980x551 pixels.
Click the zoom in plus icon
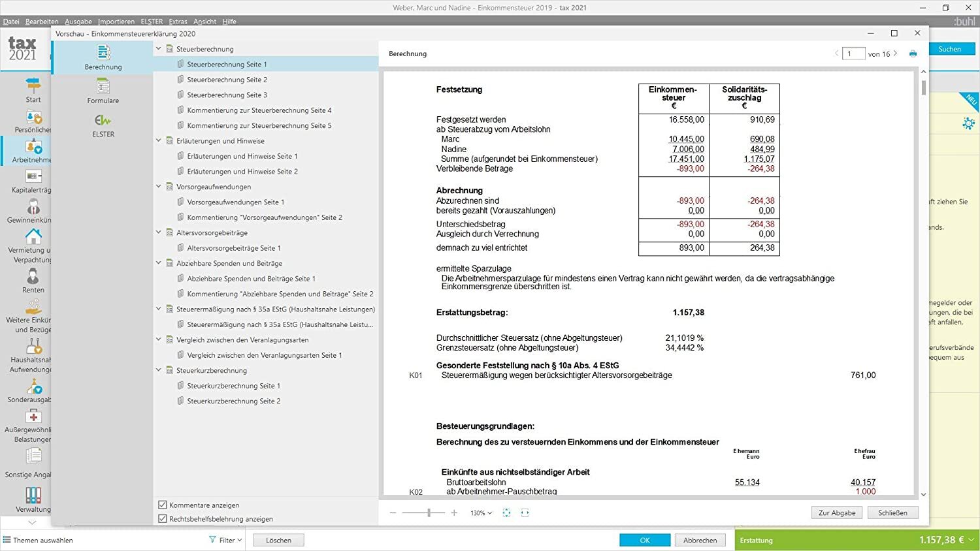tap(454, 513)
